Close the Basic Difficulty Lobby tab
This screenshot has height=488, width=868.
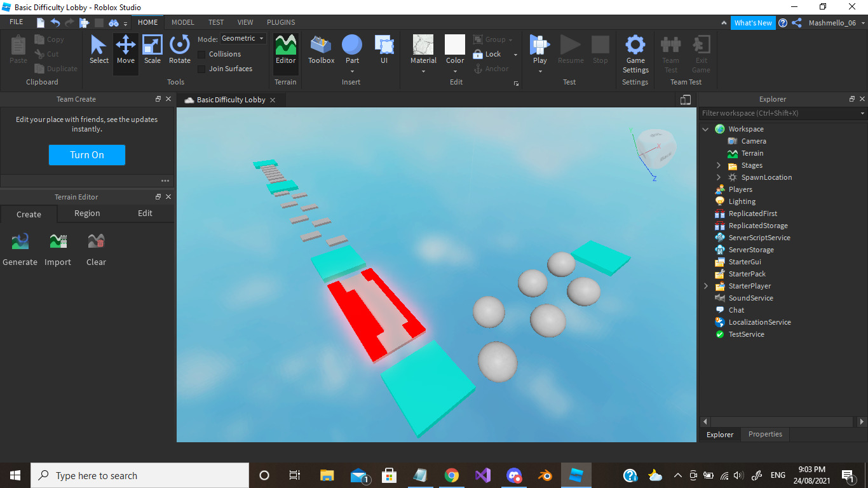(273, 100)
